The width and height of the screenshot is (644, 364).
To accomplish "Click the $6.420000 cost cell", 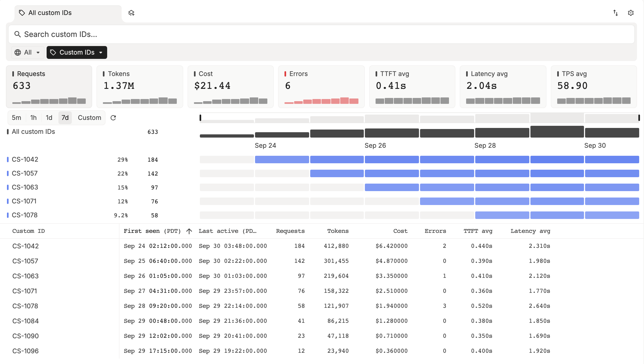I will click(391, 246).
